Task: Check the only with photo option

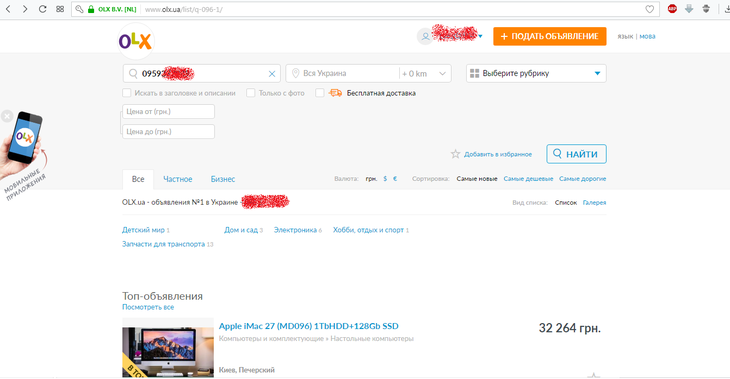Action: pyautogui.click(x=250, y=93)
